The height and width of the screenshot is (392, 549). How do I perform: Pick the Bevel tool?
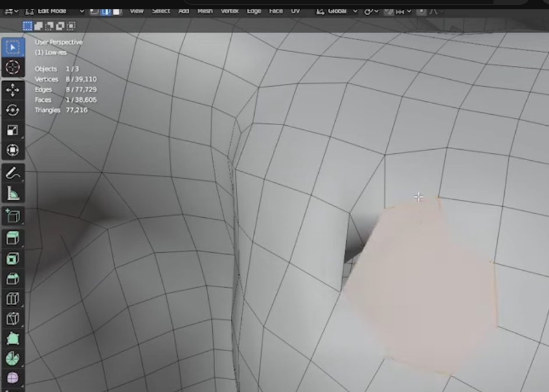12,279
